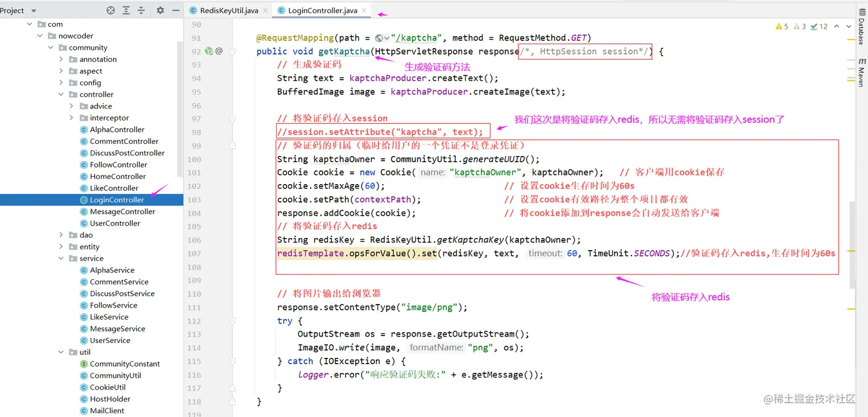Hide the Project tool window

[x=176, y=10]
